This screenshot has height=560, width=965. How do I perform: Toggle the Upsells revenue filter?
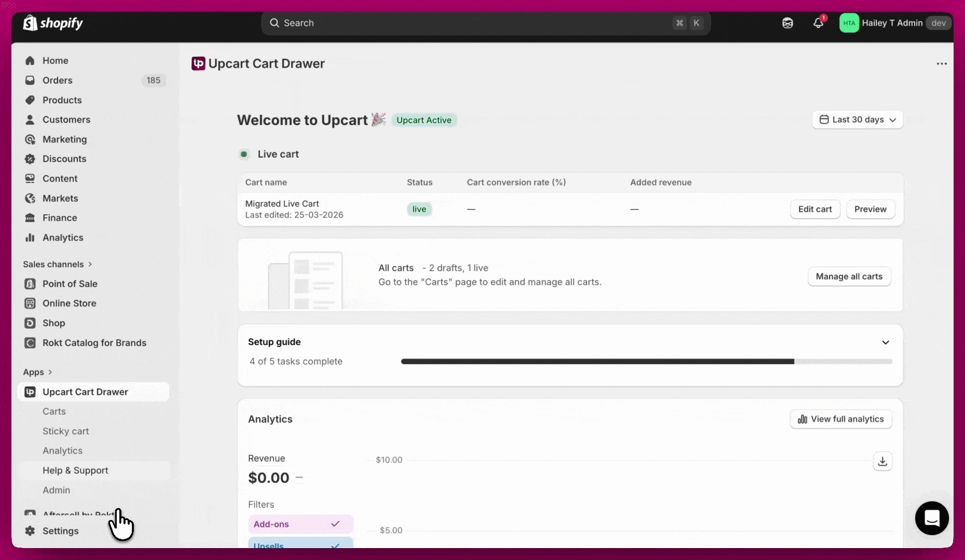(x=301, y=543)
